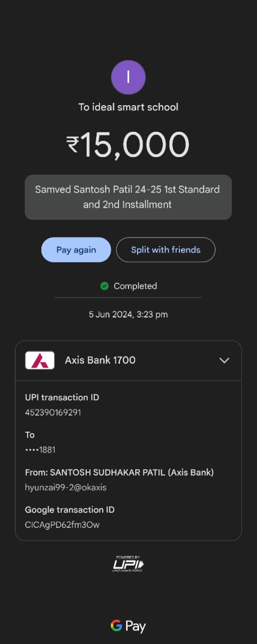Click the From: SANTOSH SUDHAKAR PATIL line
The width and height of the screenshot is (257, 644).
click(x=119, y=472)
